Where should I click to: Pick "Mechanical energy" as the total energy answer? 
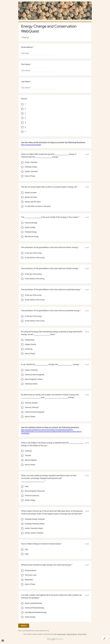(x=22, y=236)
